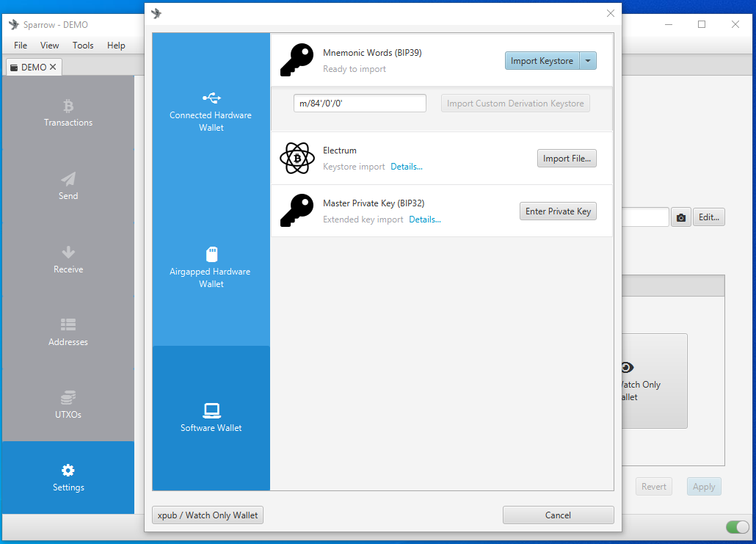Click the Edit... button in Sparrow window

pyautogui.click(x=709, y=217)
